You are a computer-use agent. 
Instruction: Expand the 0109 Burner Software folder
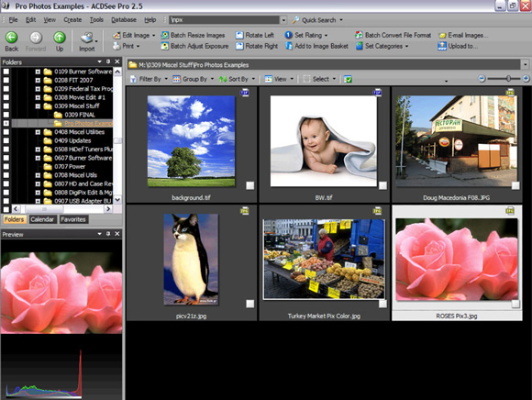tap(38, 72)
